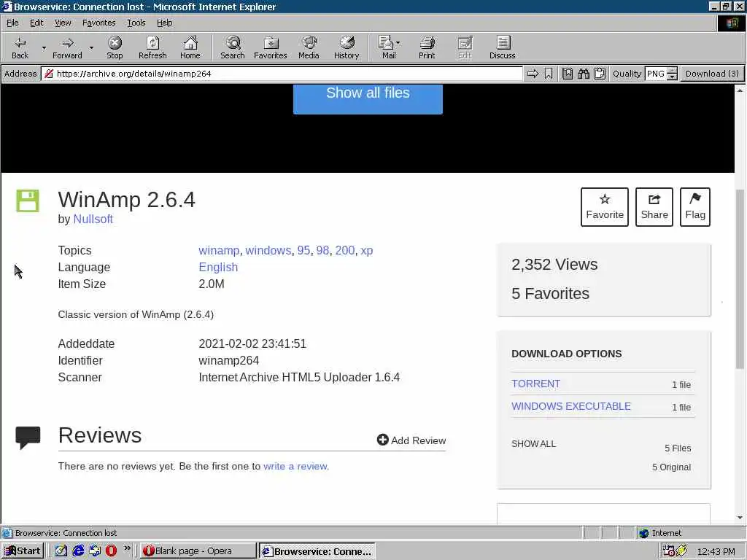Image resolution: width=747 pixels, height=560 pixels.
Task: Click the winamp topic link
Action: tap(219, 251)
